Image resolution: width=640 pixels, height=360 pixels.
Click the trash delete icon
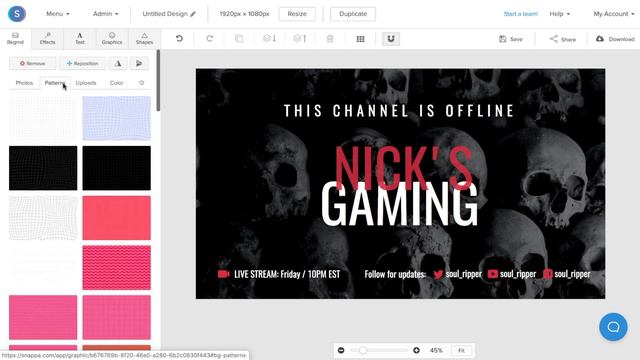click(330, 39)
